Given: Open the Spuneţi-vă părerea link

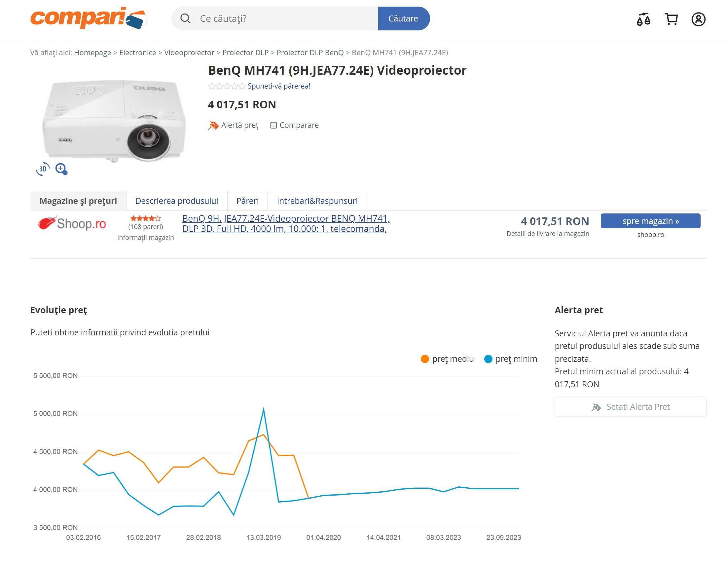Looking at the screenshot, I should pos(279,86).
